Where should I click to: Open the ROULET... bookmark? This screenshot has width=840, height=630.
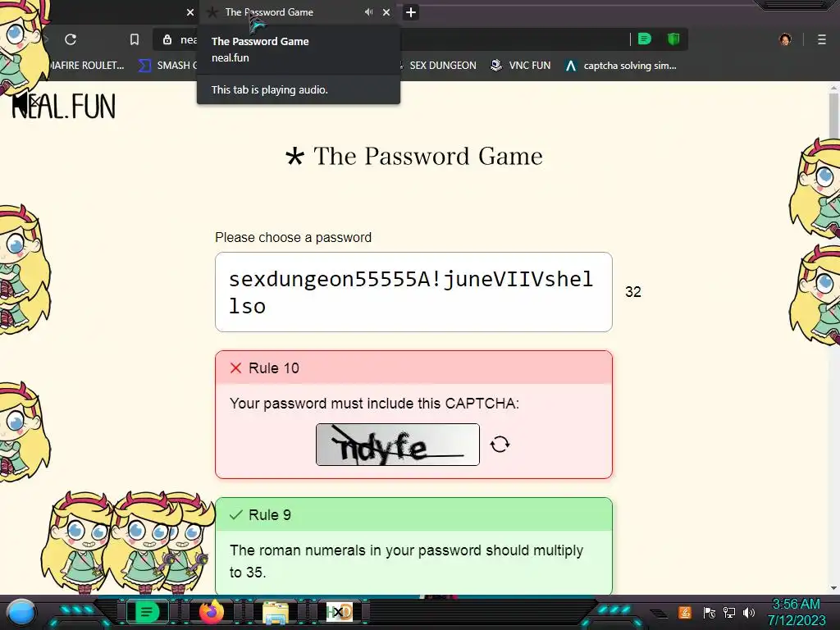tap(86, 66)
